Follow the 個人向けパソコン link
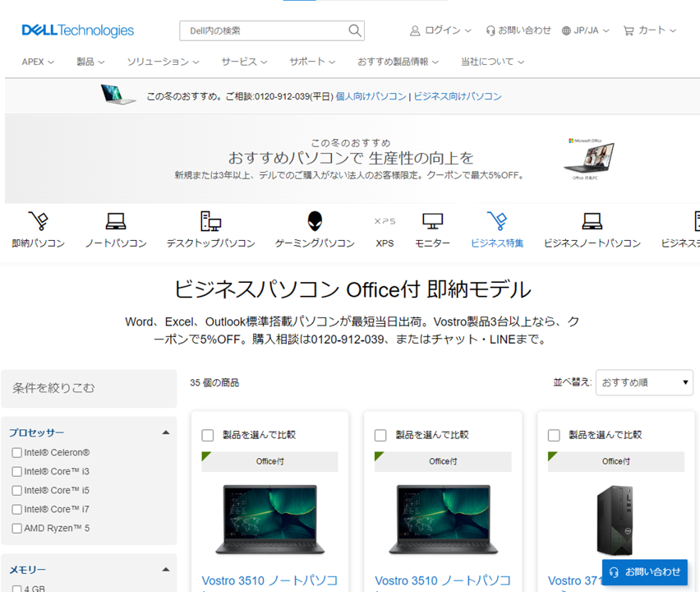700x592 pixels. click(x=371, y=96)
